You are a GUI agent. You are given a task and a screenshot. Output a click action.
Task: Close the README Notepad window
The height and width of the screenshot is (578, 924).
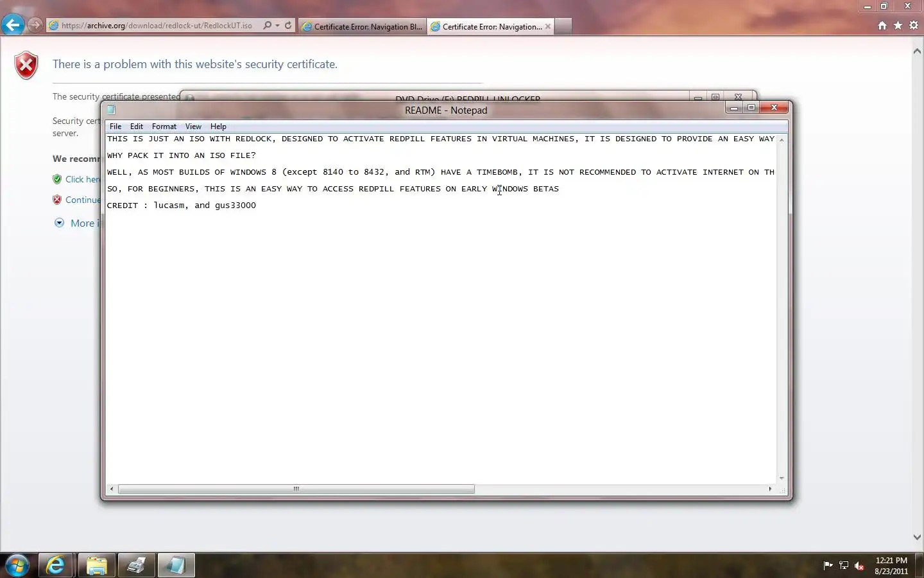[x=774, y=107]
